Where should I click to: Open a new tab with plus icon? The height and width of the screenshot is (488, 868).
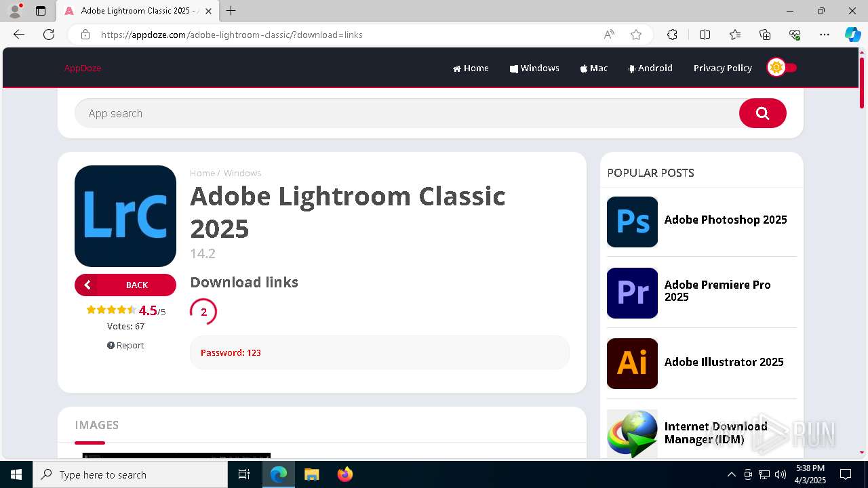pyautogui.click(x=231, y=11)
